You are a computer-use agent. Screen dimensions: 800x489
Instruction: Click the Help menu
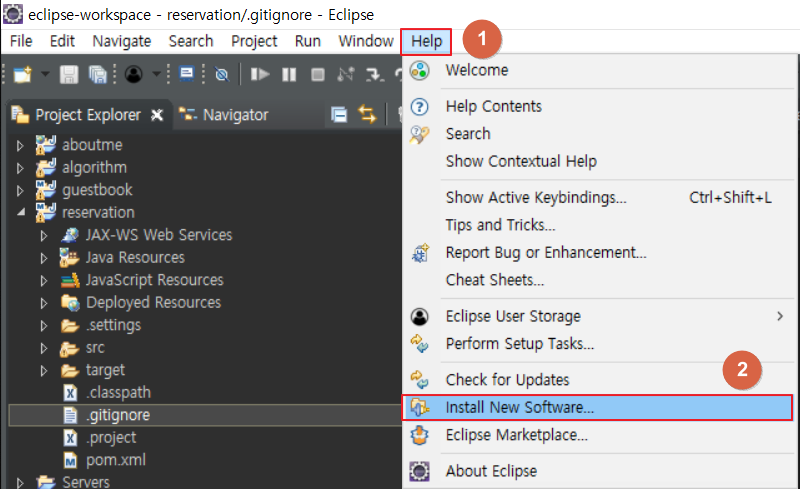427,41
